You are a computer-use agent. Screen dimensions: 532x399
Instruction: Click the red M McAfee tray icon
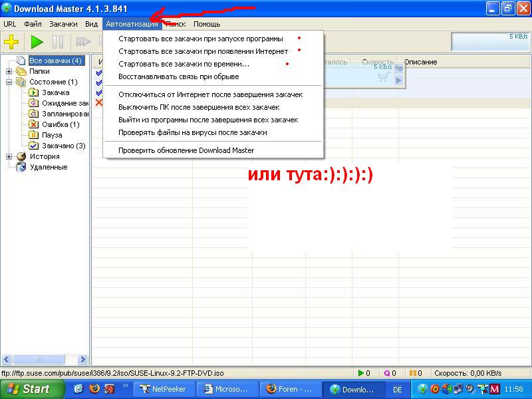pos(494,389)
